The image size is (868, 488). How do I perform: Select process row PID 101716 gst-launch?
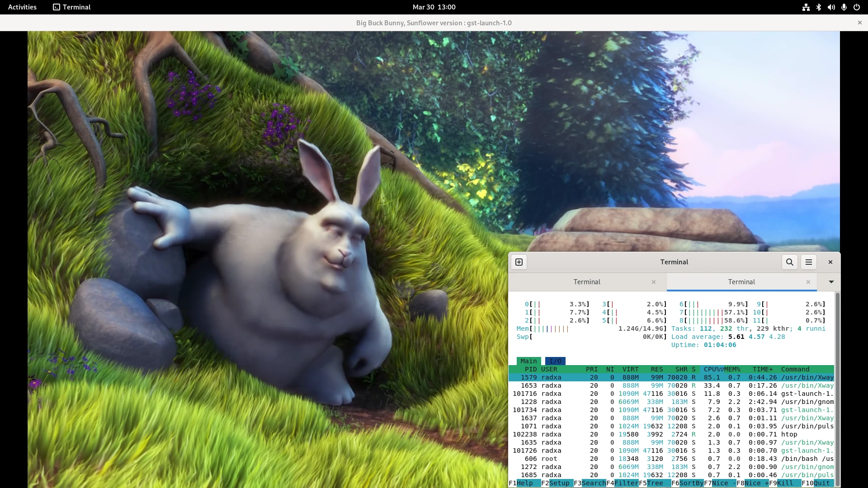pyautogui.click(x=671, y=394)
